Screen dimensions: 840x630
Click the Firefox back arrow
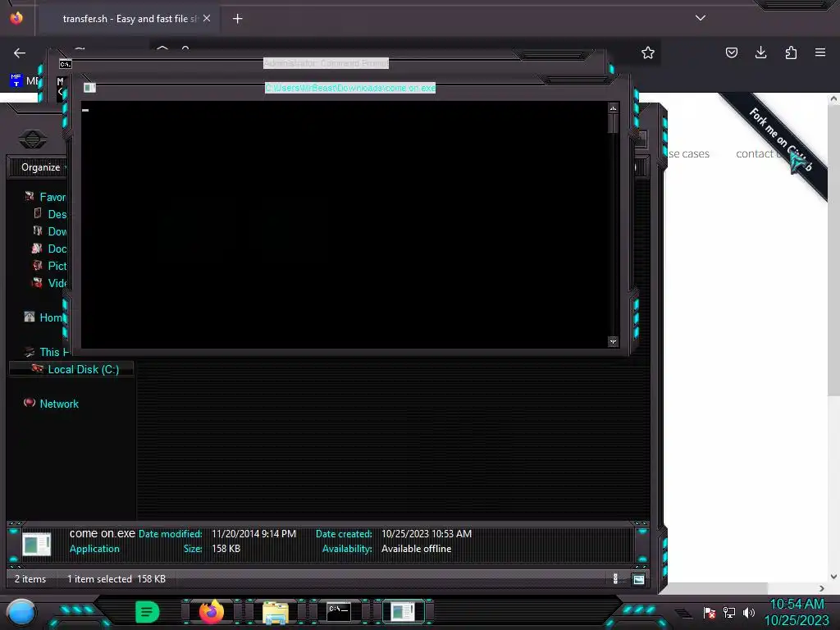(x=20, y=52)
